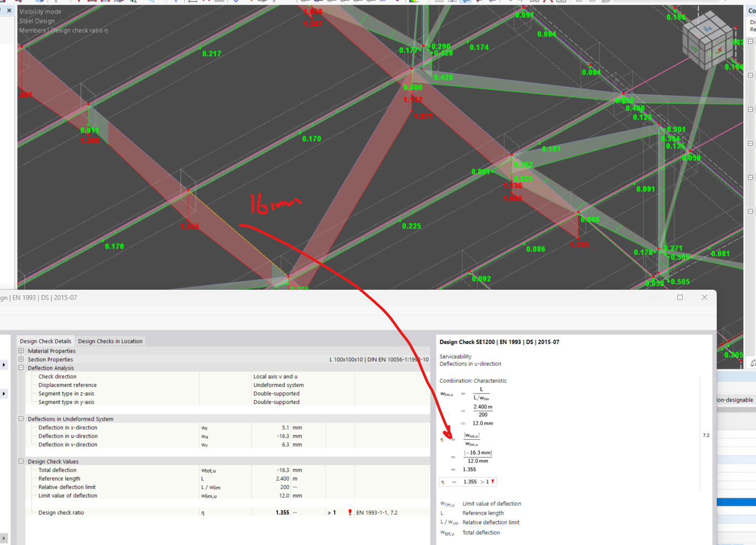Expand the Section Properties section
This screenshot has height=545, width=756.
(x=21, y=359)
